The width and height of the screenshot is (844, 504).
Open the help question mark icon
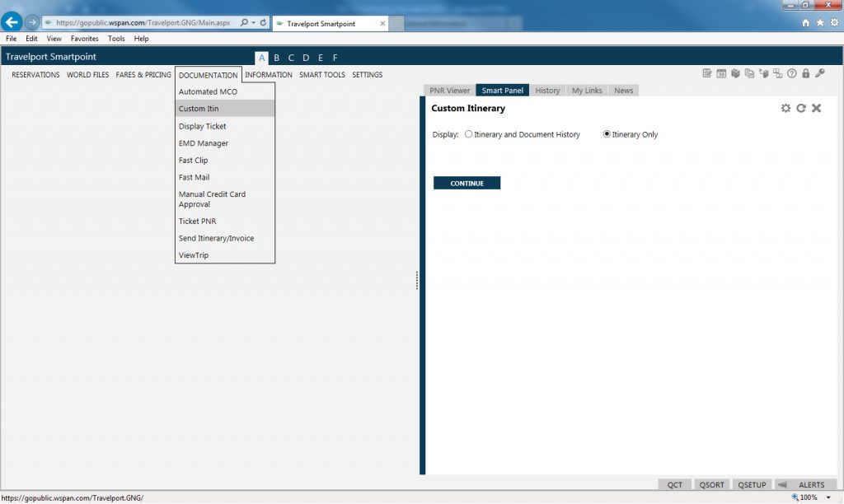click(x=791, y=73)
